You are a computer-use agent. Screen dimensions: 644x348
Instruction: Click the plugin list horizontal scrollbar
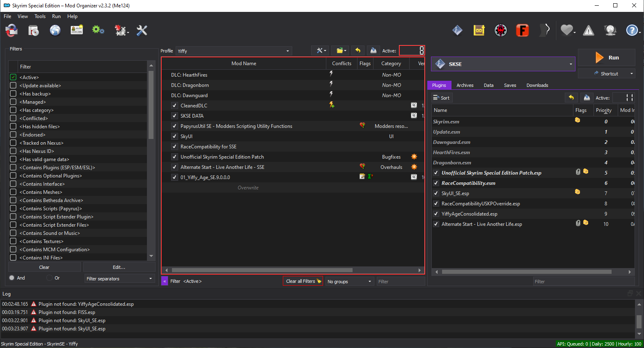point(527,272)
